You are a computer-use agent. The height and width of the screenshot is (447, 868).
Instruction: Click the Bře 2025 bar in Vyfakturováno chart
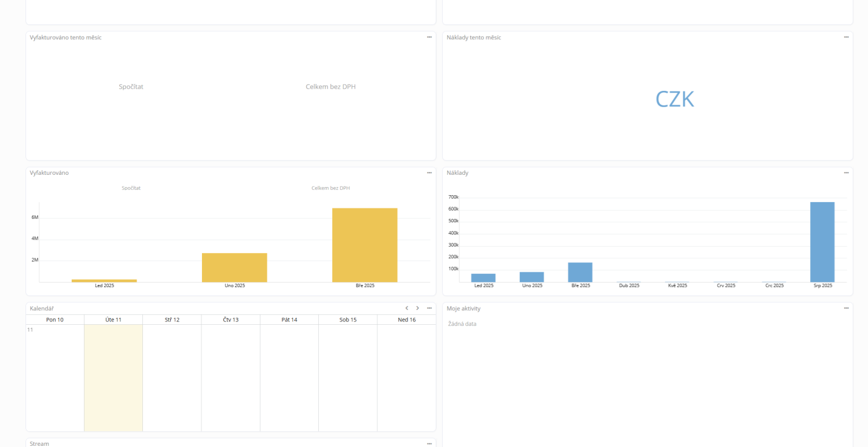coord(365,245)
